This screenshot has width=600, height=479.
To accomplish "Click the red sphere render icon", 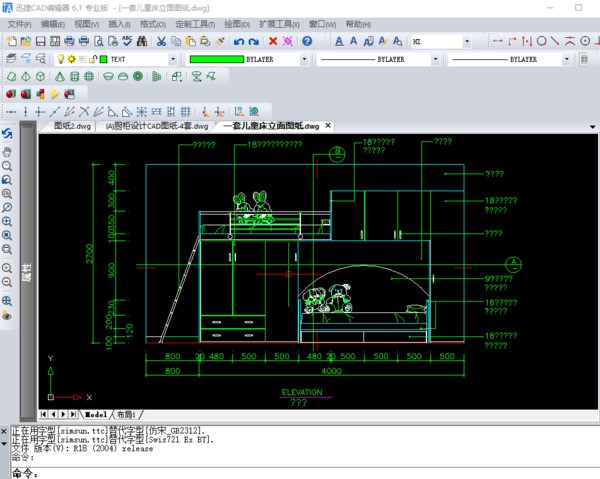I will (11, 93).
